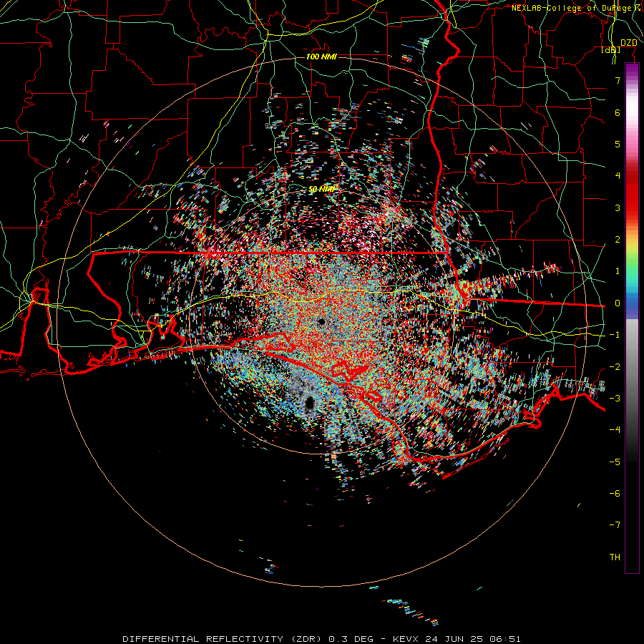Click the 7 dB scale value

[x=618, y=80]
